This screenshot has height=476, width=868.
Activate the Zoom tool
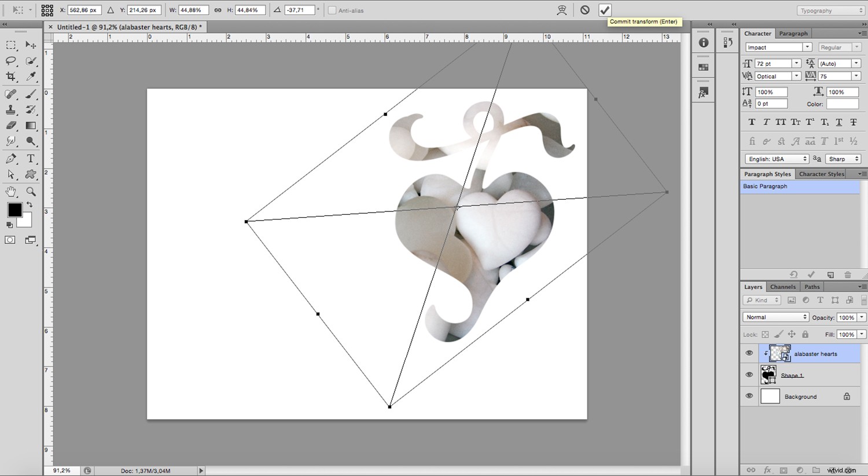(31, 192)
